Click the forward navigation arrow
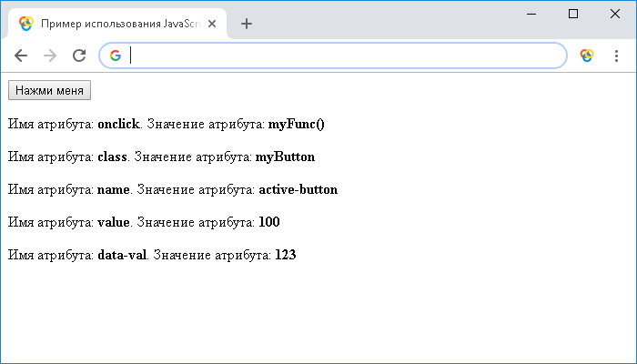The image size is (637, 364). (50, 56)
